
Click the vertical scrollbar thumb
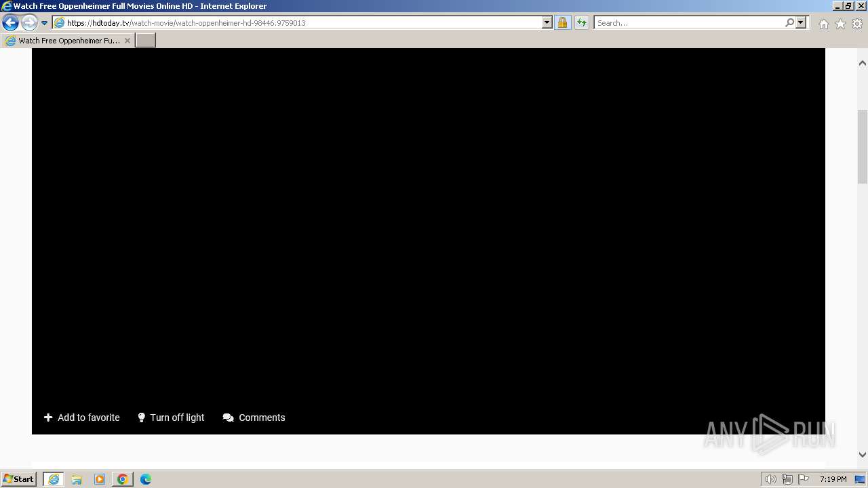pyautogui.click(x=863, y=146)
